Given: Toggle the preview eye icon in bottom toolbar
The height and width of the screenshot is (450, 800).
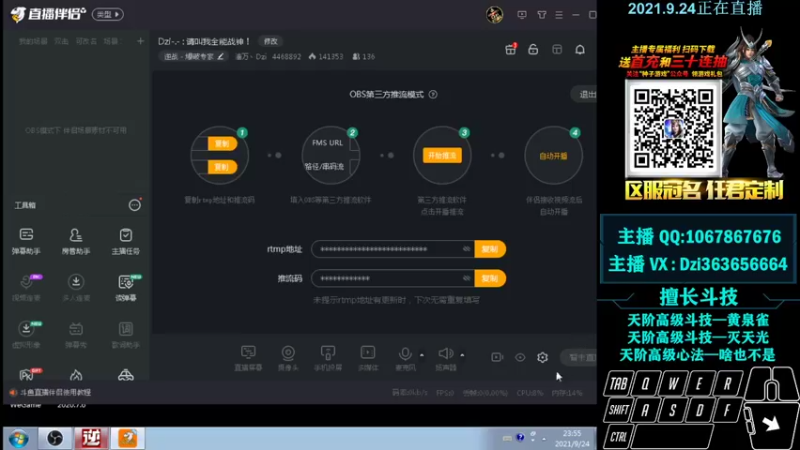Looking at the screenshot, I should click(520, 357).
